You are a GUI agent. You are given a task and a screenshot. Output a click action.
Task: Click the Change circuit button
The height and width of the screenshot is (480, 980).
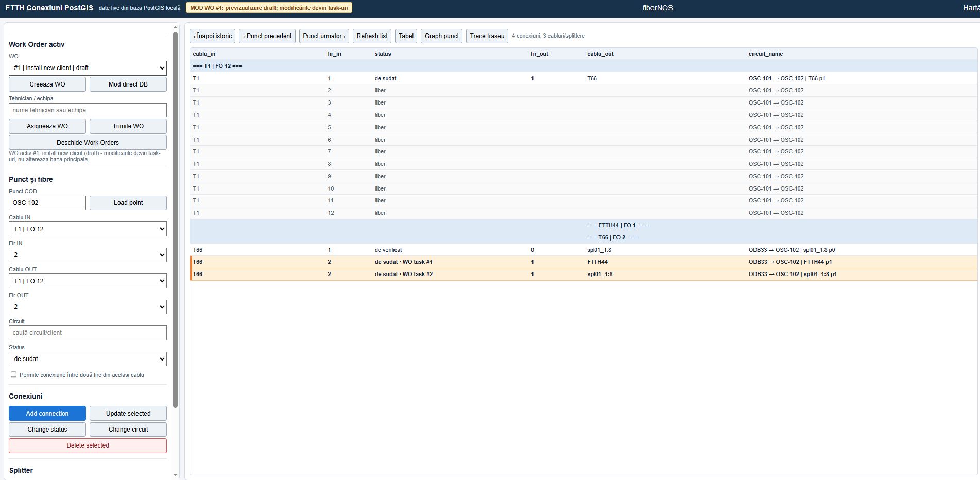click(128, 430)
